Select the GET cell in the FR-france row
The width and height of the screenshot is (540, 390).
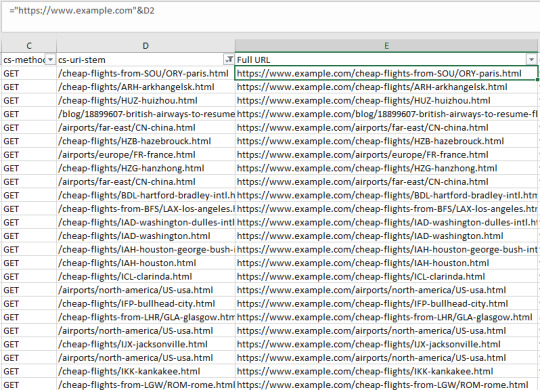[x=29, y=155]
